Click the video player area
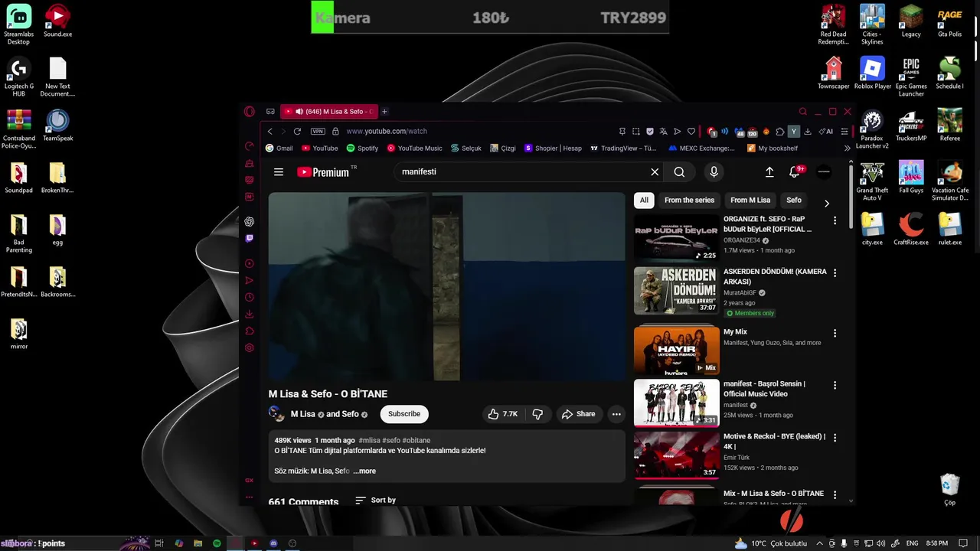Viewport: 980px width, 551px height. (446, 286)
